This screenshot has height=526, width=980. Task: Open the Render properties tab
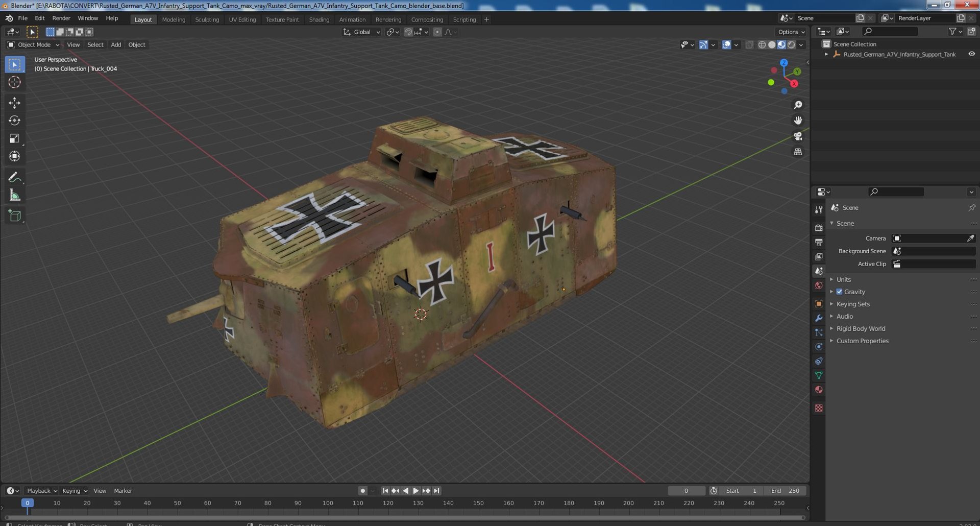(x=819, y=228)
